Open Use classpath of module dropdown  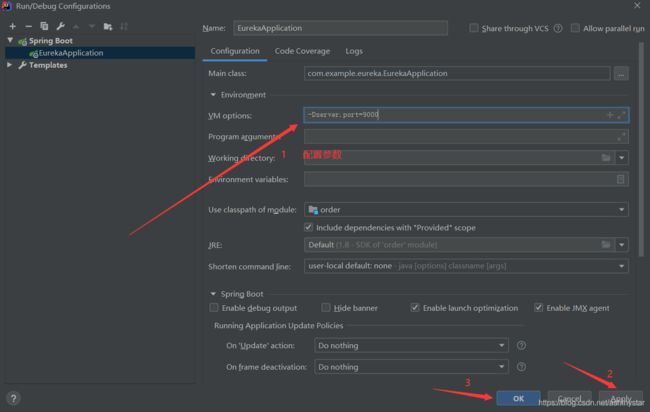tap(466, 210)
